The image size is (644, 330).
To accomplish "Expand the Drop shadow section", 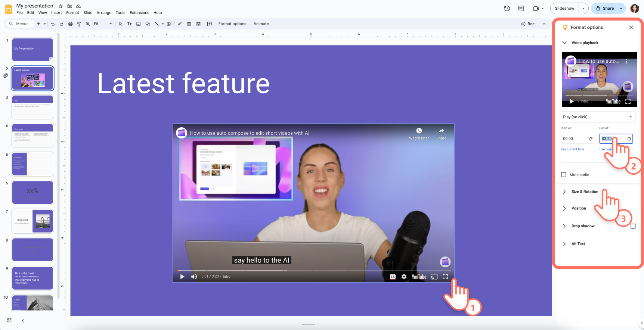I will coord(564,226).
